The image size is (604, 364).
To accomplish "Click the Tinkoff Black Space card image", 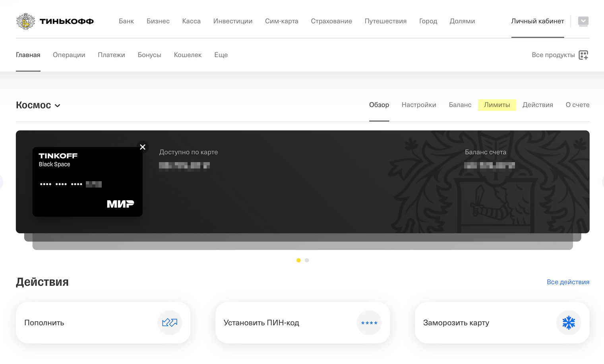I will (87, 182).
